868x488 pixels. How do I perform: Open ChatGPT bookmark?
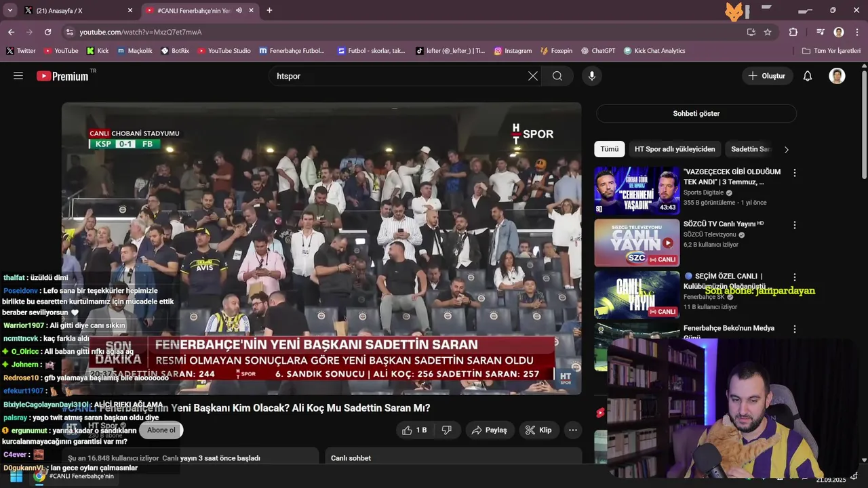pos(597,51)
